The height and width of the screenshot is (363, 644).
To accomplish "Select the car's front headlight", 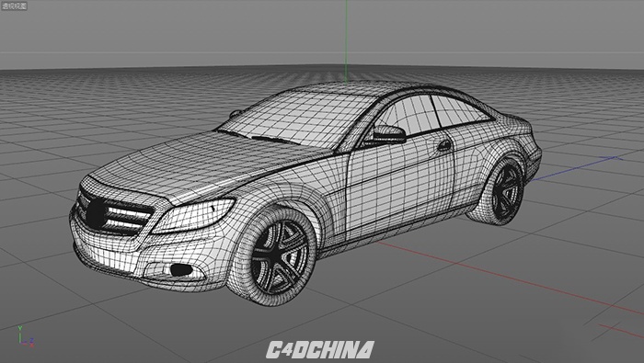I will (193, 216).
